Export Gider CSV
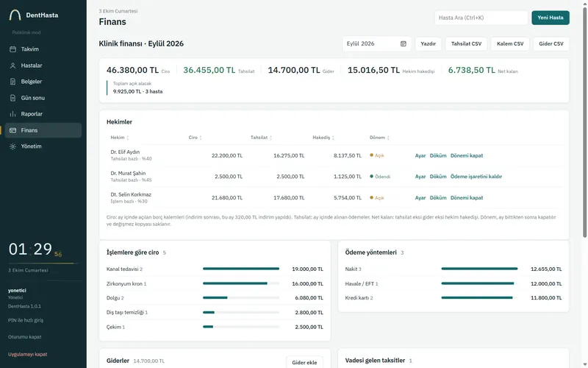The width and height of the screenshot is (588, 368). click(551, 44)
